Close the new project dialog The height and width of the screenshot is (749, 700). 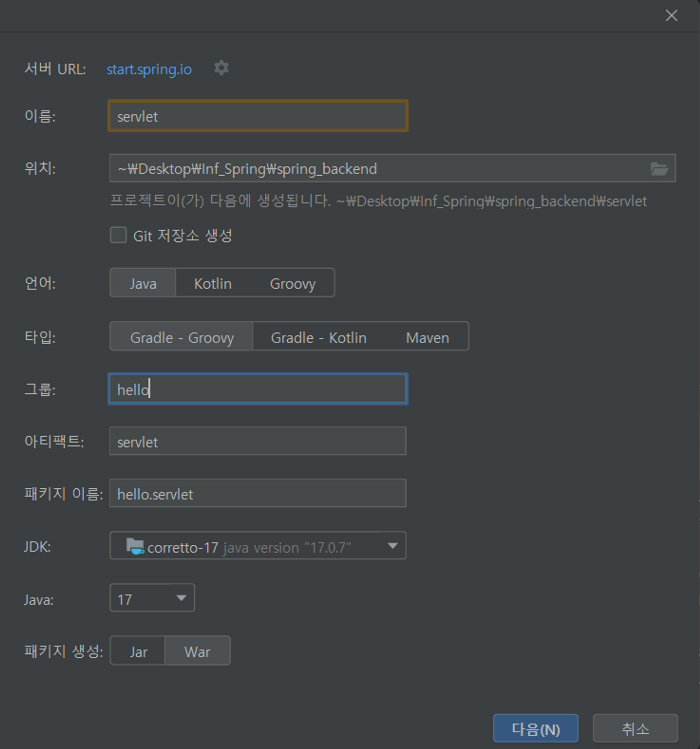pyautogui.click(x=671, y=15)
